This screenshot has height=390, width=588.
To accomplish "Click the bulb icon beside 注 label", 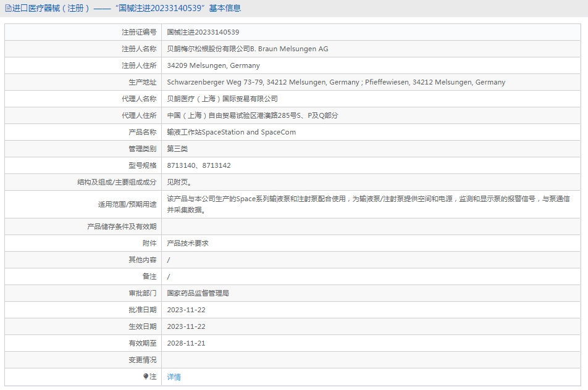I will pos(146,376).
